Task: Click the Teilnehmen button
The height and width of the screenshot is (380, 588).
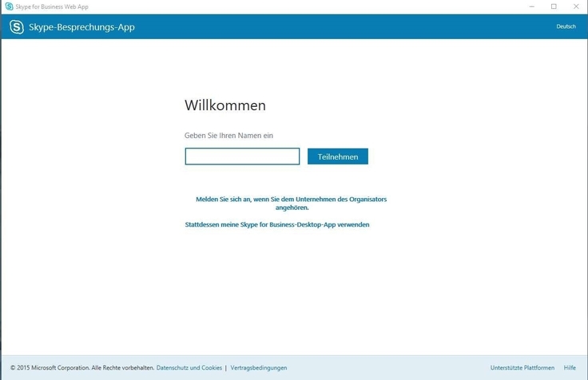Action: pos(338,156)
